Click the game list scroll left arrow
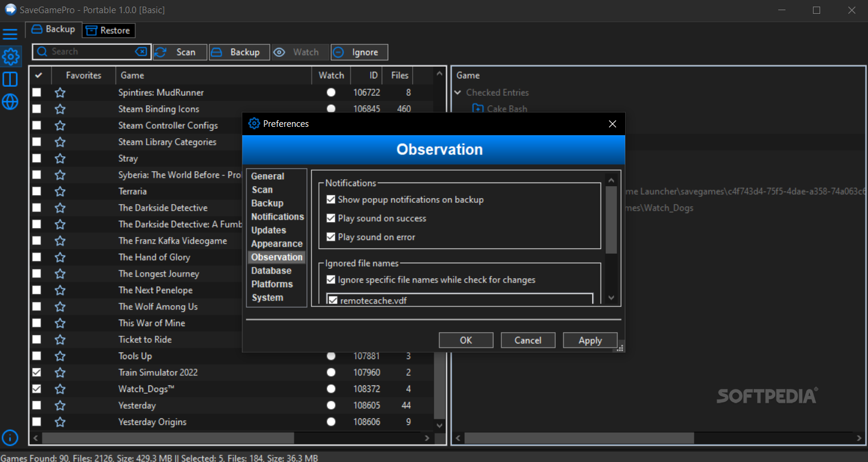This screenshot has height=462, width=868. coord(36,438)
